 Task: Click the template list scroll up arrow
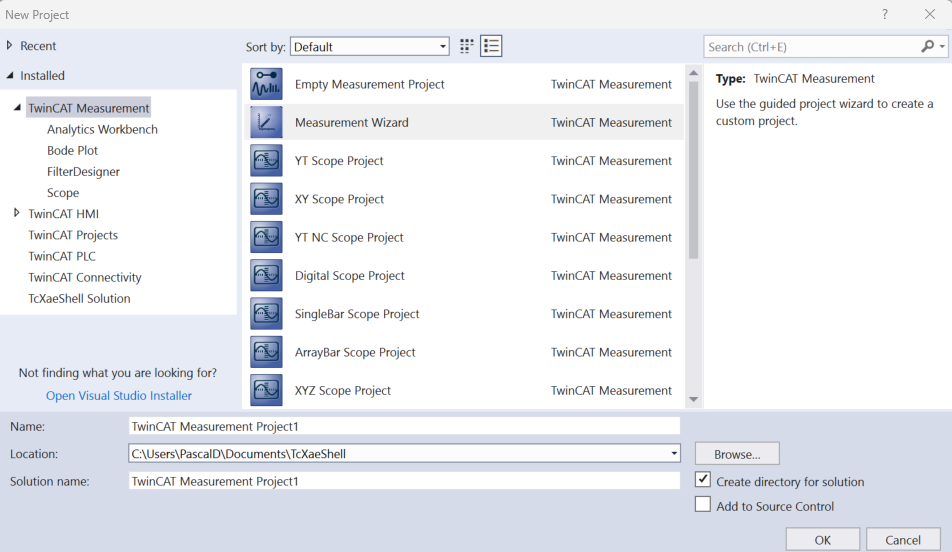[693, 73]
